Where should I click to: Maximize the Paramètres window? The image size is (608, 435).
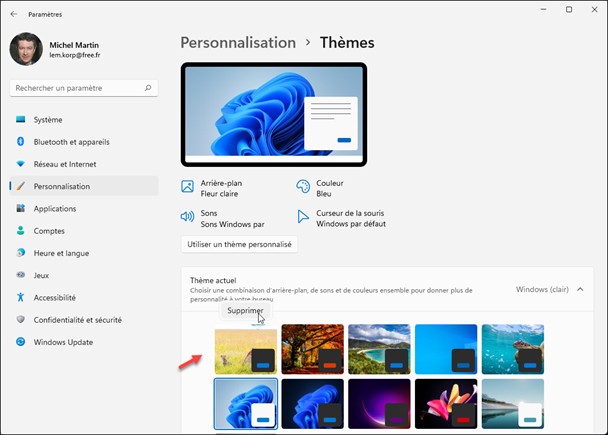coord(569,9)
